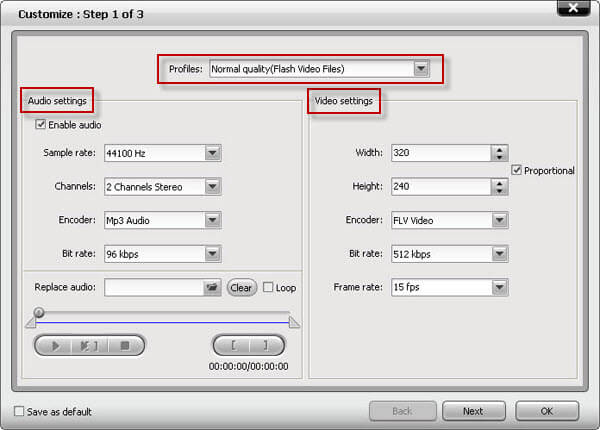Close the Customize dialog
Viewport: 600px width, 430px height.
573,8
